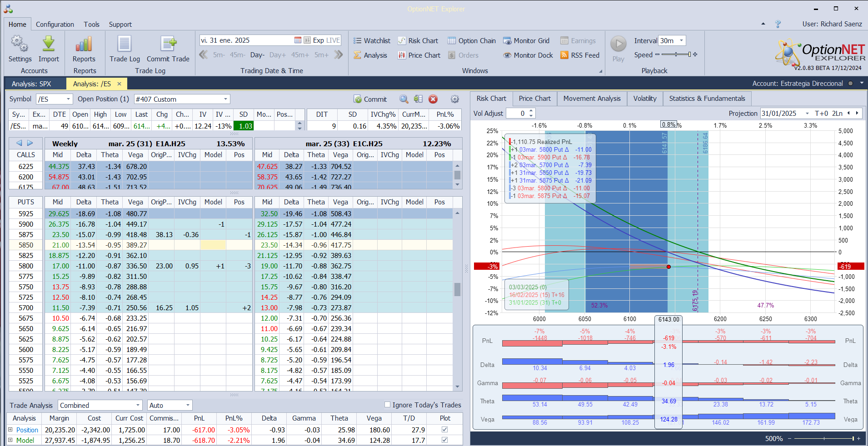Toggle Ignore Today's Trades checkbox
The image size is (868, 446).
pyautogui.click(x=388, y=405)
